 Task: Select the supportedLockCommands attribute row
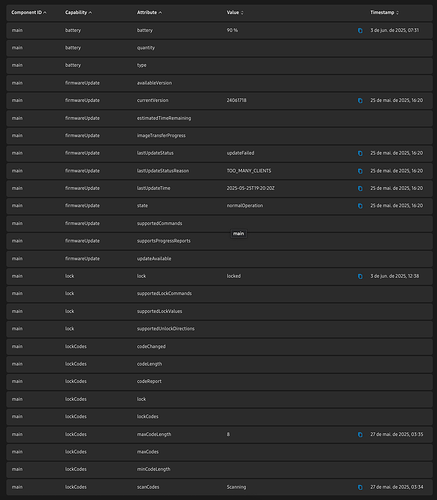click(x=219, y=294)
